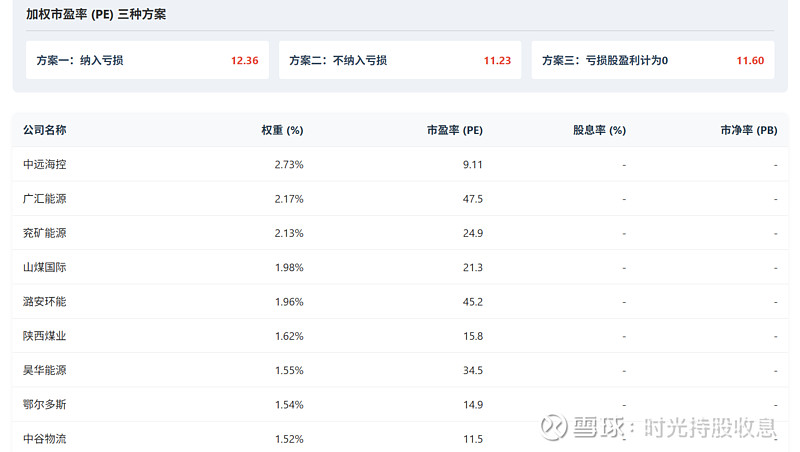Viewport: 800px width, 452px height.
Task: Sort by 公司名称 column header
Action: coord(45,130)
